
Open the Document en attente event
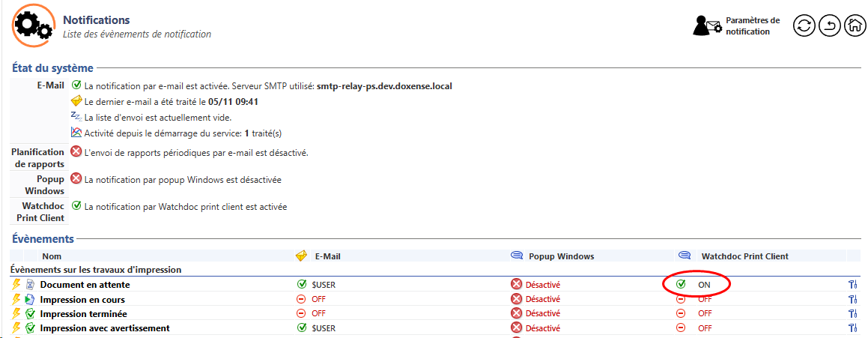(85, 285)
